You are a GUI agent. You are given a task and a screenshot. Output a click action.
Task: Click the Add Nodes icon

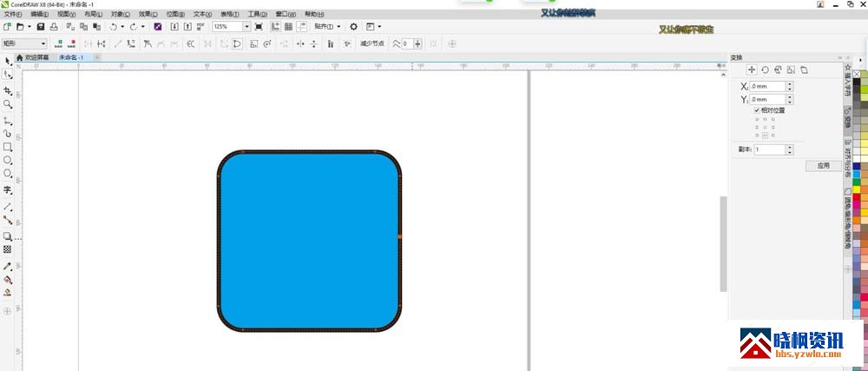(x=58, y=43)
